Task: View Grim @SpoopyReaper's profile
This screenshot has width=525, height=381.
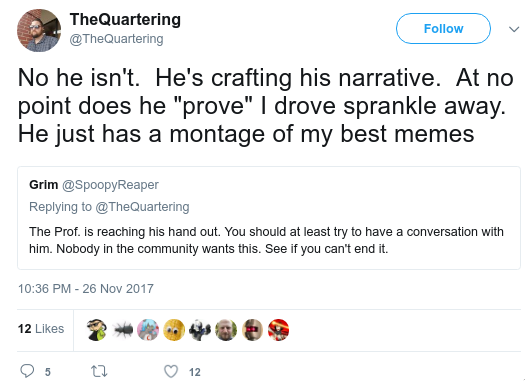Action: pyautogui.click(x=94, y=184)
